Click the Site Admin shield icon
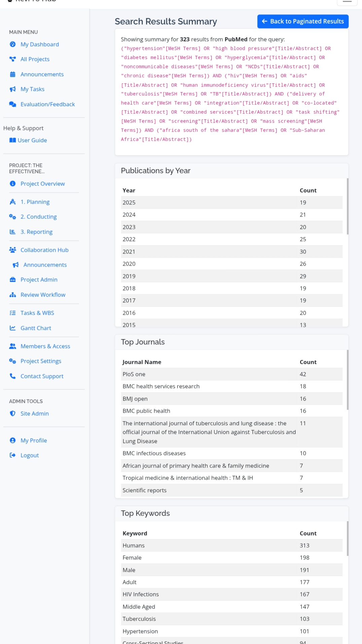Viewport: 362px width, 644px height. 13,414
